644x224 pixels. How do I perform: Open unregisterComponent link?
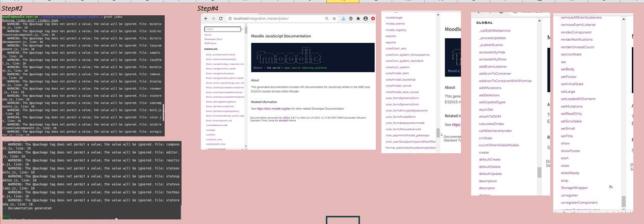tap(579, 202)
